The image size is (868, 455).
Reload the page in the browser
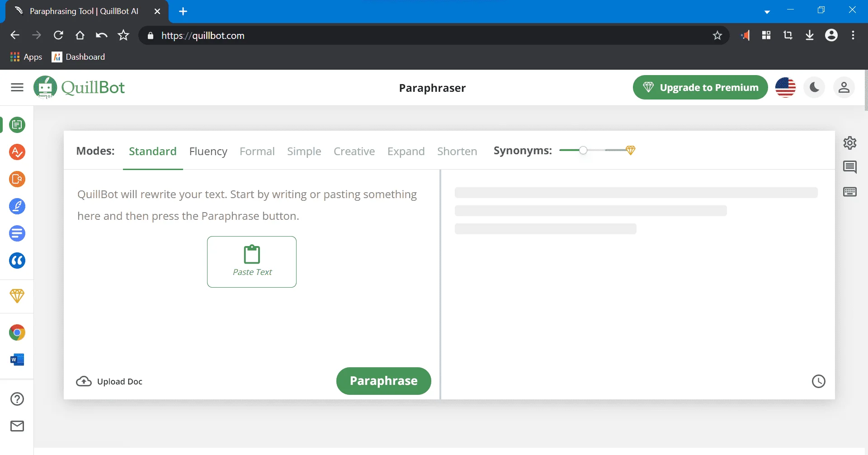[x=58, y=35]
